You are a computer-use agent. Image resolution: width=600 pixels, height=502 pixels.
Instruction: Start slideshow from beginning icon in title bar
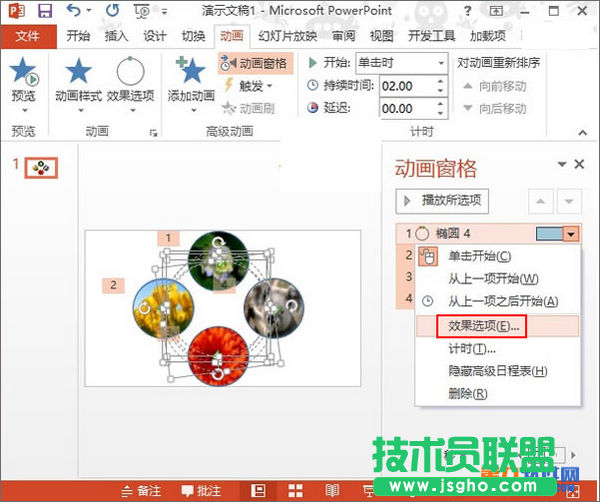click(142, 11)
